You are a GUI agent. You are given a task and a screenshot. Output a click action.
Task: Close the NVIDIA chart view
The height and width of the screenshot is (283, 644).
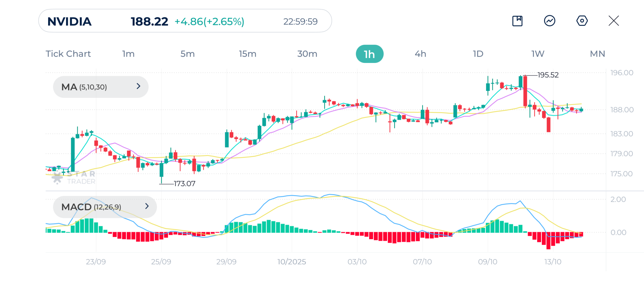pos(613,21)
